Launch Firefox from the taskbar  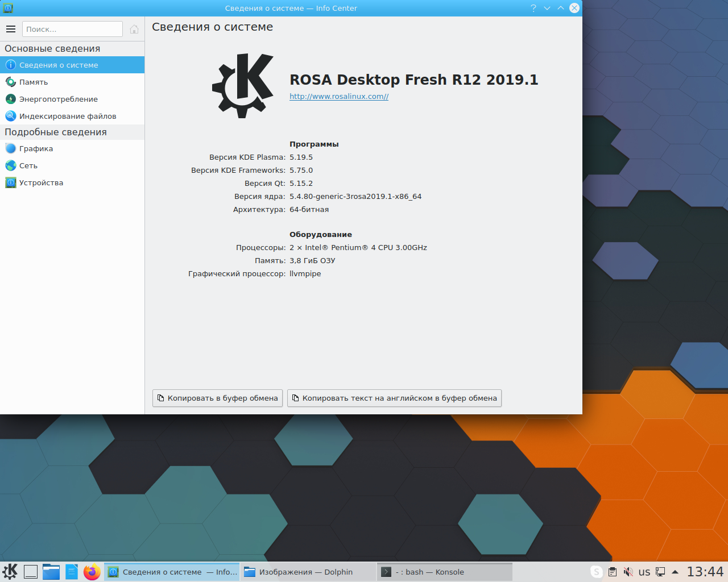pos(92,572)
